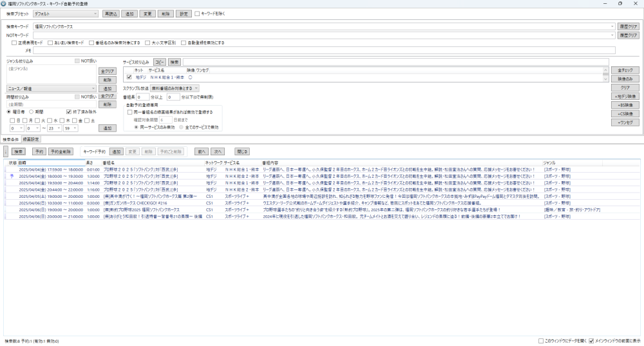The image size is (644, 346).
Task: Click the +ワンセグ button
Action: click(x=625, y=122)
